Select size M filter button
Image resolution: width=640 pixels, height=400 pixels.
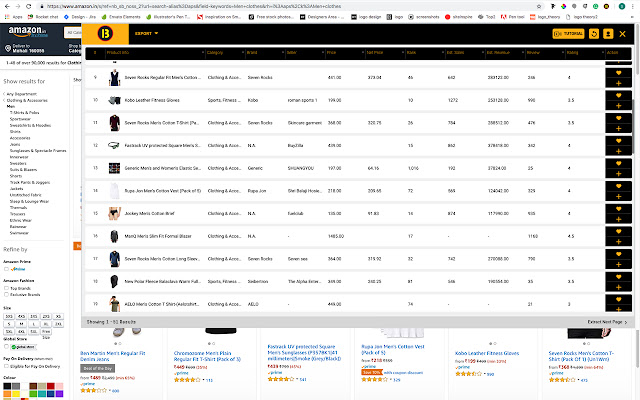click(x=21, y=324)
